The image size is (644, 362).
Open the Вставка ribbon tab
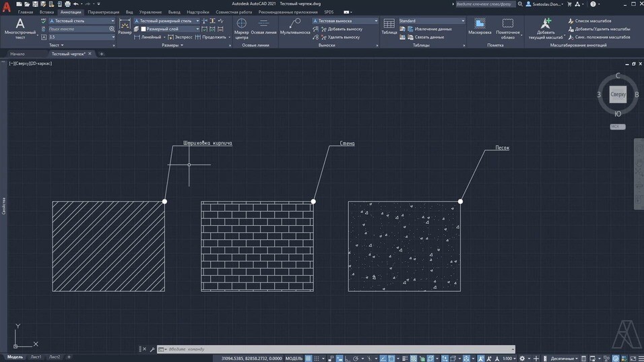click(x=46, y=12)
